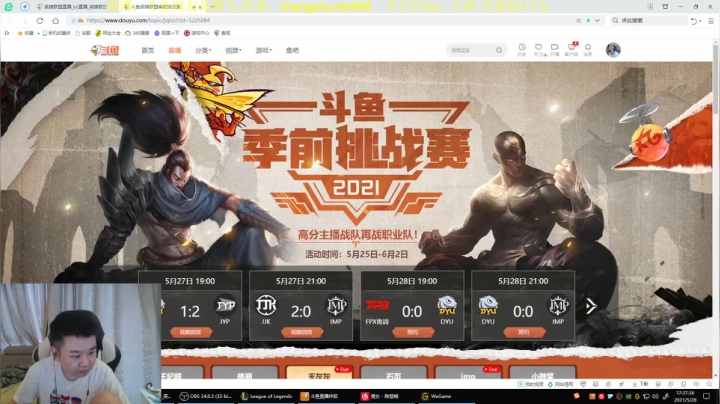Select the 格局 streamer tab
The height and width of the screenshot is (404, 720).
pyautogui.click(x=245, y=373)
